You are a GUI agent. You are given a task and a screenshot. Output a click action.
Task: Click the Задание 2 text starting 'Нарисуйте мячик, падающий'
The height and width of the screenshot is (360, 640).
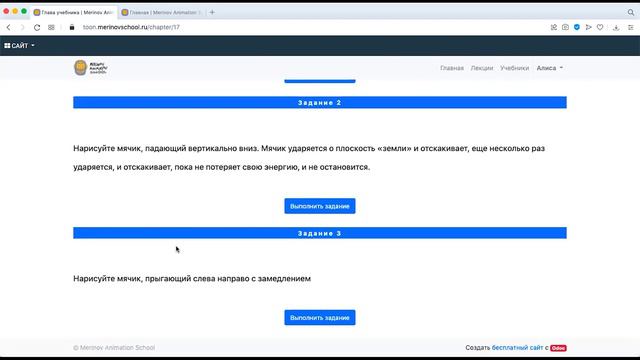(x=309, y=158)
